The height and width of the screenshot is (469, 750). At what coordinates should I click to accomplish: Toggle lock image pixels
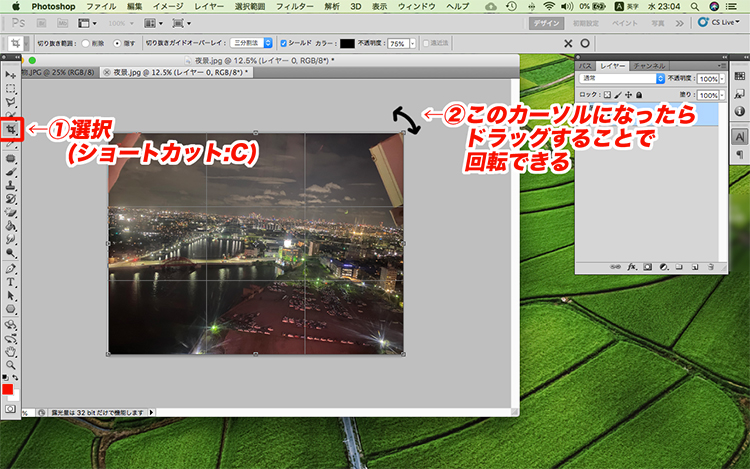[x=618, y=95]
